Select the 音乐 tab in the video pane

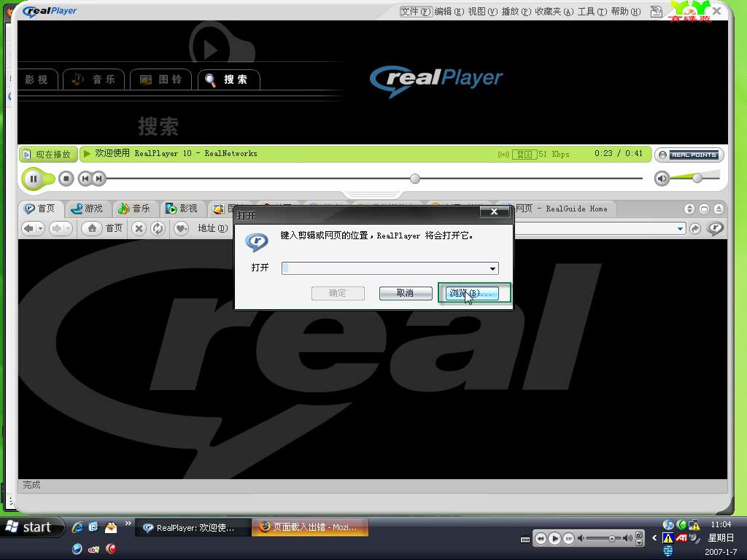[94, 79]
